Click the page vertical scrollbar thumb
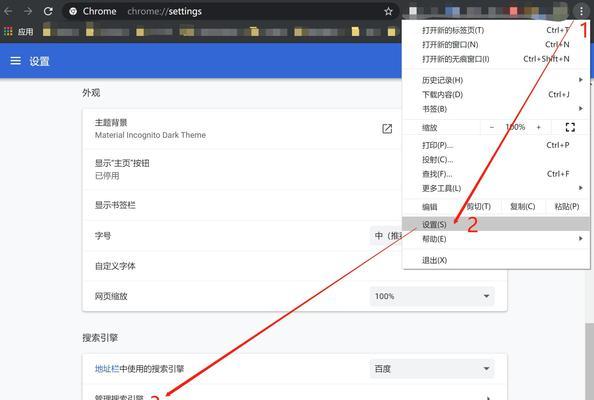This screenshot has width=594, height=400. [x=589, y=361]
